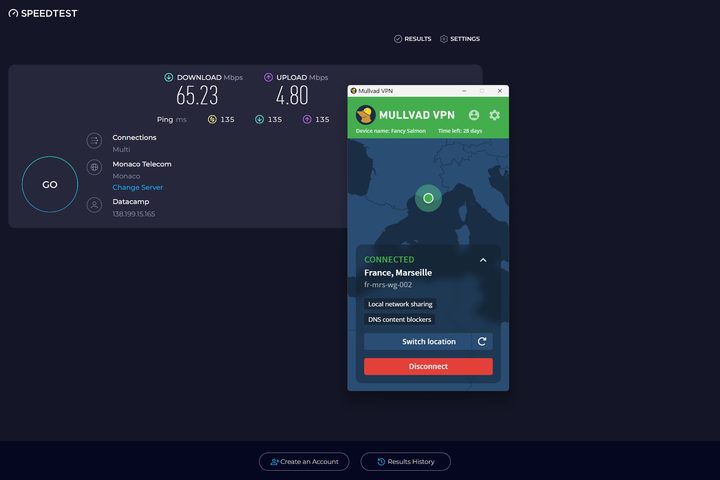Click the CONNECTED status label
The image size is (720, 480).
[x=389, y=260]
